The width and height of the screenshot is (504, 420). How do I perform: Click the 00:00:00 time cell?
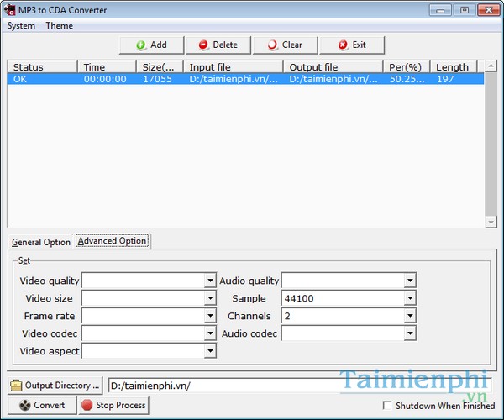(105, 79)
